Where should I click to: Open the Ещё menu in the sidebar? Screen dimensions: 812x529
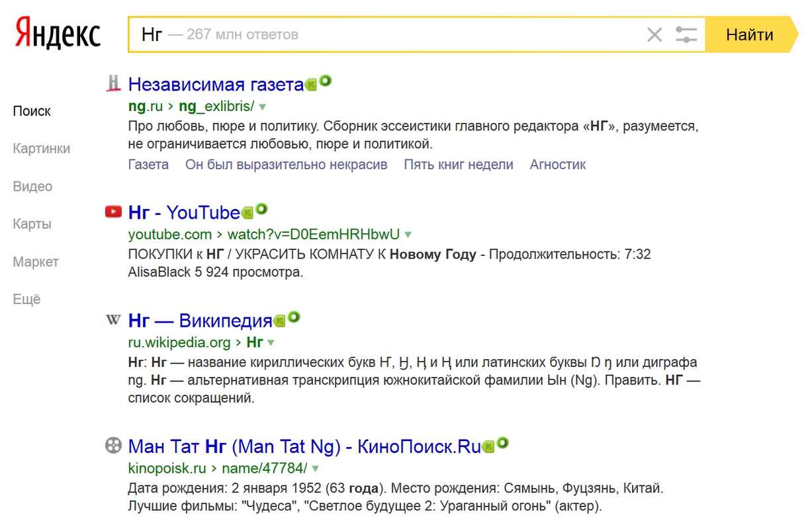tap(26, 300)
